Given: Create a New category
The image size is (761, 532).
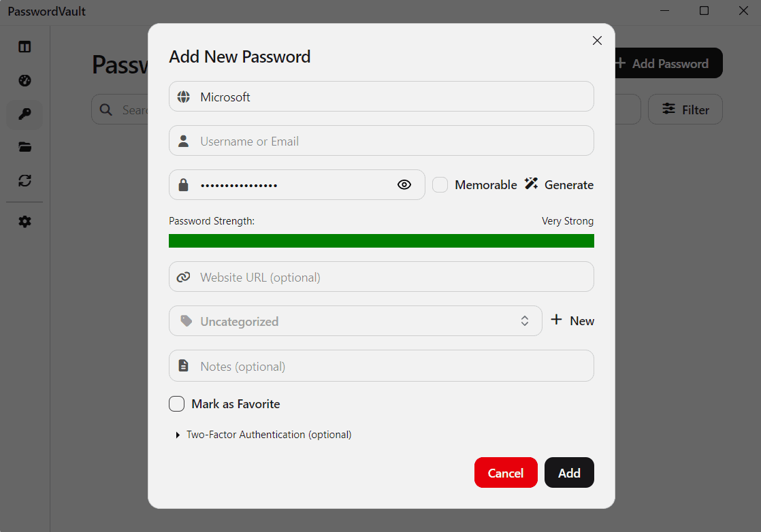Looking at the screenshot, I should 572,320.
